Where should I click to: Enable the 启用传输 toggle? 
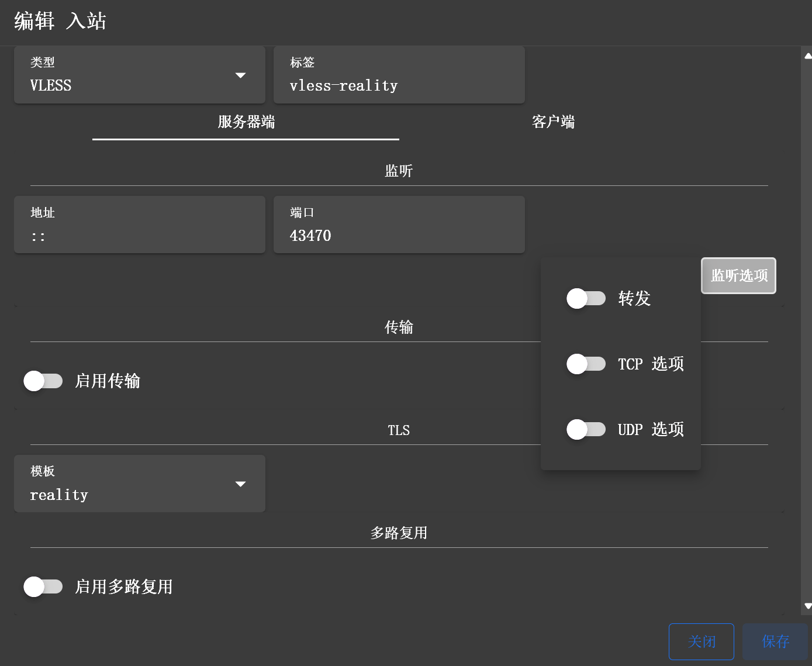pyautogui.click(x=43, y=381)
